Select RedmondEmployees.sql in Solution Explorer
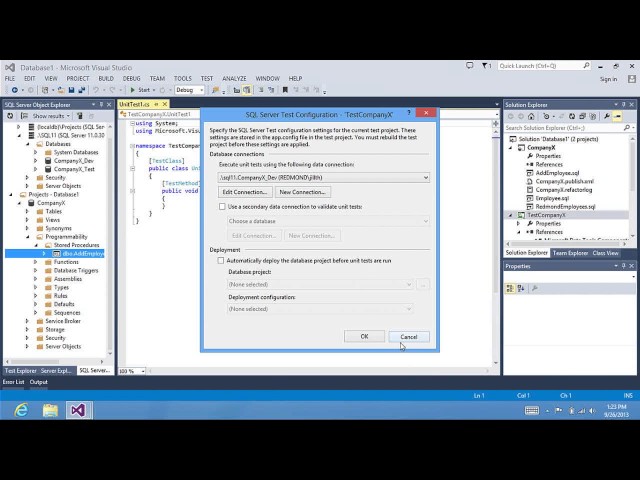This screenshot has height=480, width=640. point(565,207)
